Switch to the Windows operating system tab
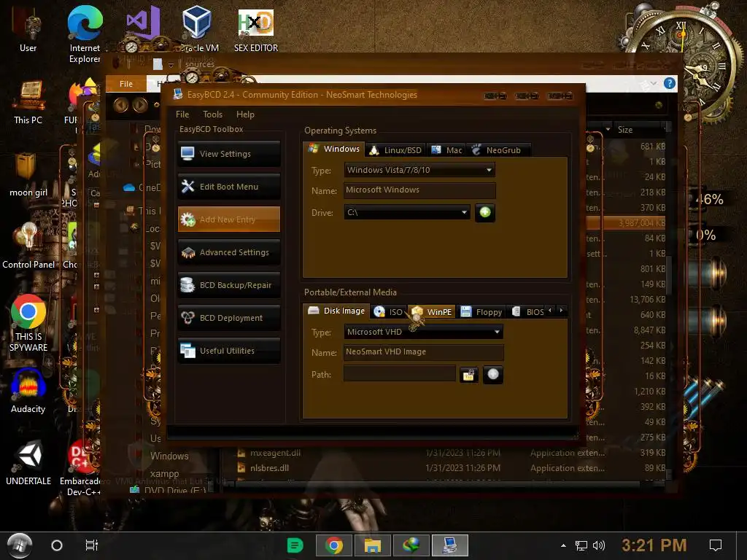 click(334, 149)
